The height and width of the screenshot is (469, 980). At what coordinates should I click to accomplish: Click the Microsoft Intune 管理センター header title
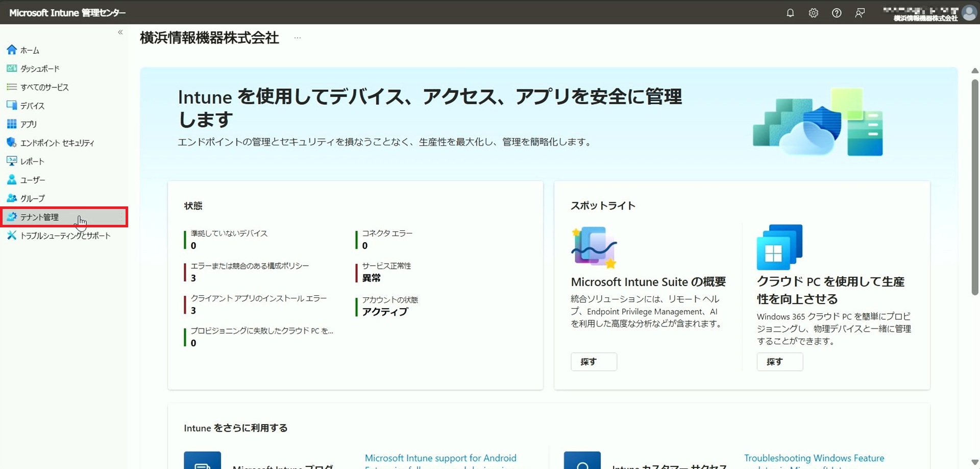pos(67,13)
